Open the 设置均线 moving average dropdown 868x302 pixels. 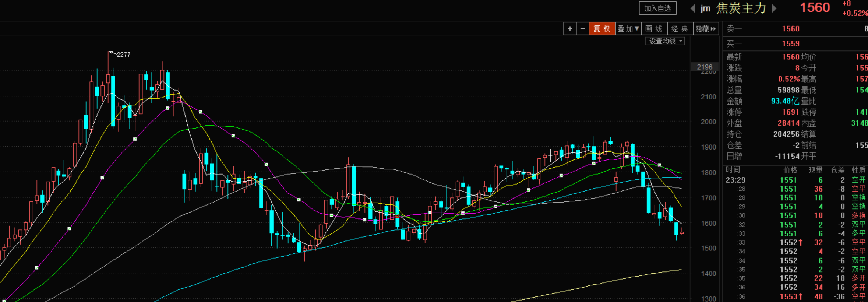[x=665, y=41]
